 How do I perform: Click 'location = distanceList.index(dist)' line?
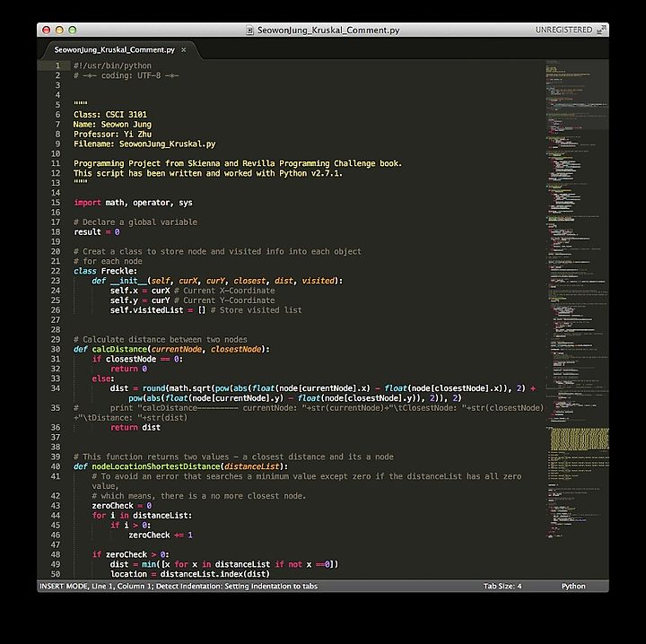190,574
